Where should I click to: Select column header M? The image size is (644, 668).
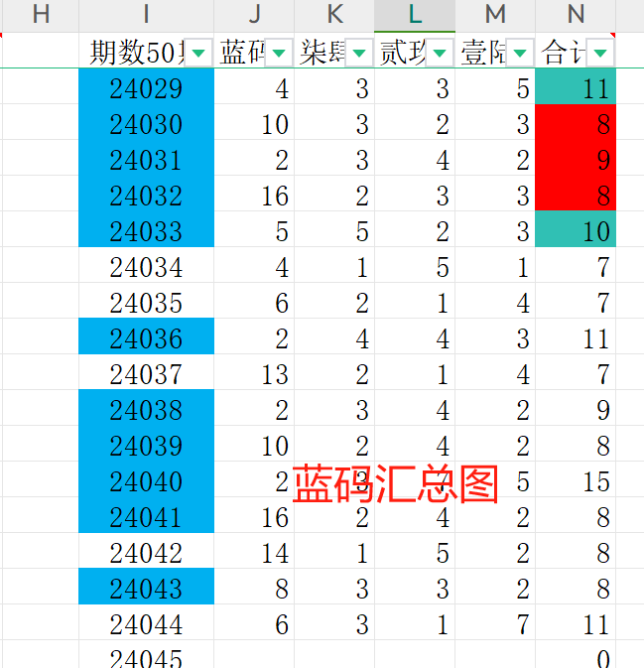point(495,15)
